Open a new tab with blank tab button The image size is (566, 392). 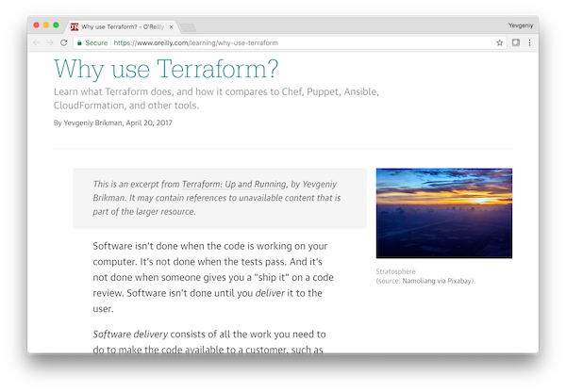pos(188,27)
